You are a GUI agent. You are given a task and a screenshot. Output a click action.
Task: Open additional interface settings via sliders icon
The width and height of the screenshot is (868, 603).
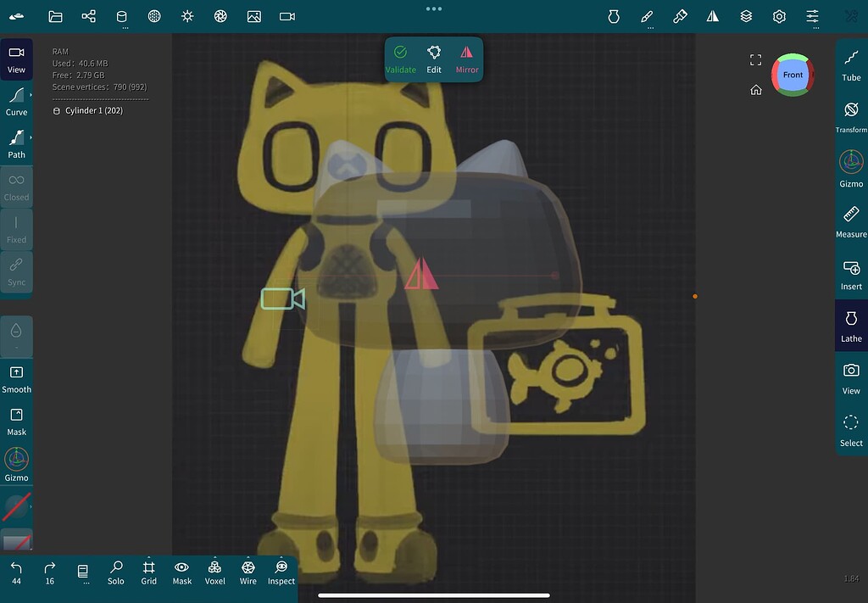click(811, 16)
